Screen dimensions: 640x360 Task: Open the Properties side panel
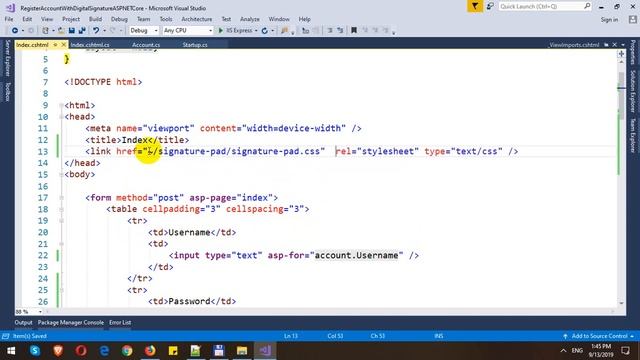633,52
